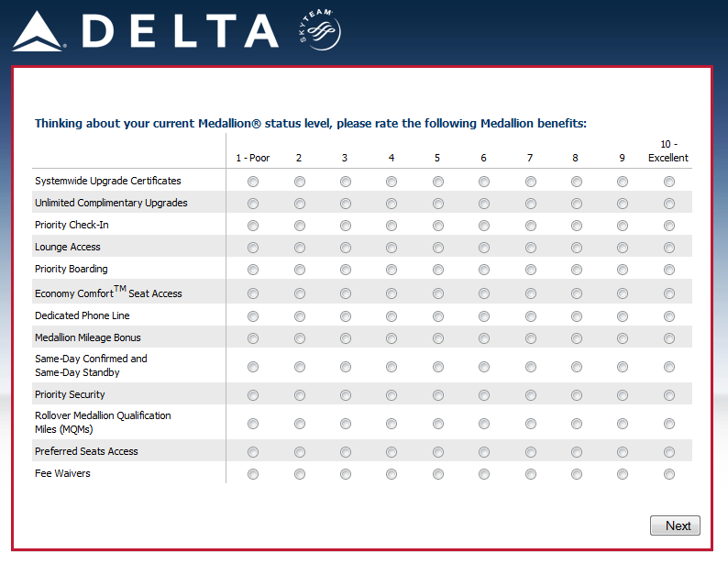Select rating 2 for Systemwide Upgrade Certificates
The height and width of the screenshot is (564, 728).
[299, 182]
